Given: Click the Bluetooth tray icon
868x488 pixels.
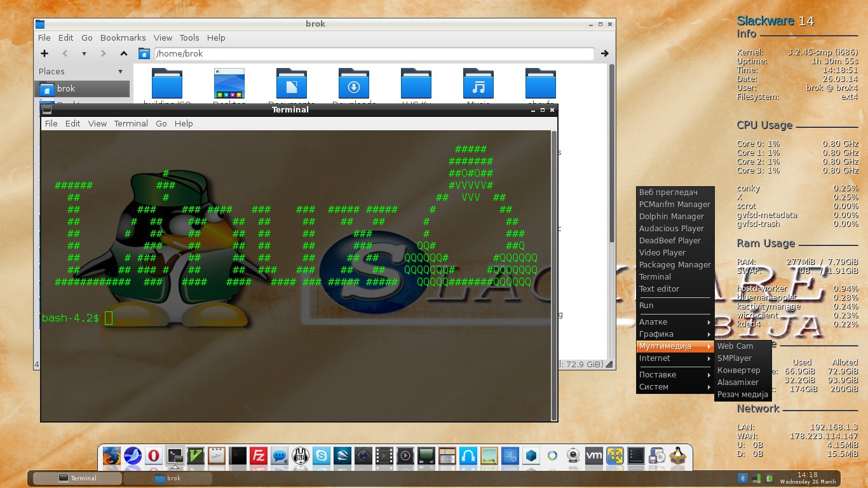Looking at the screenshot, I should coord(742,478).
